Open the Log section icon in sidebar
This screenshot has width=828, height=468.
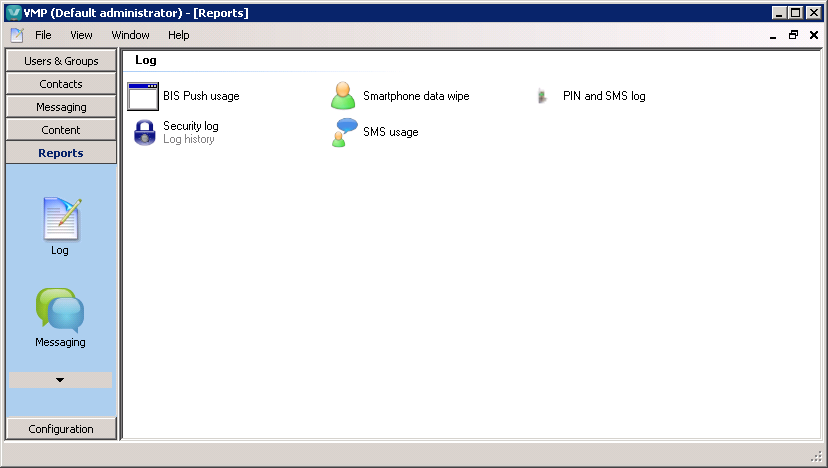click(62, 219)
